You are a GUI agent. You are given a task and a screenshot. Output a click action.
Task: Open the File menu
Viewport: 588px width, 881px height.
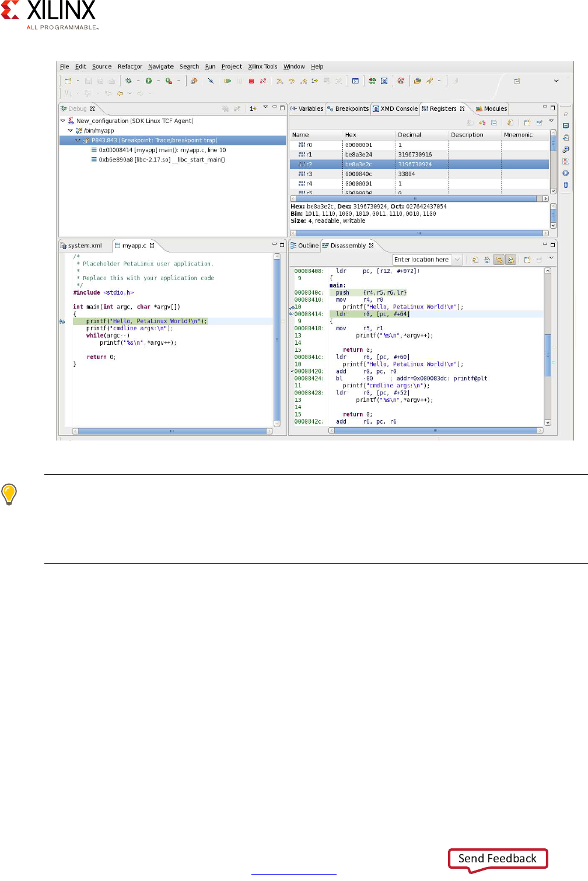(x=64, y=67)
